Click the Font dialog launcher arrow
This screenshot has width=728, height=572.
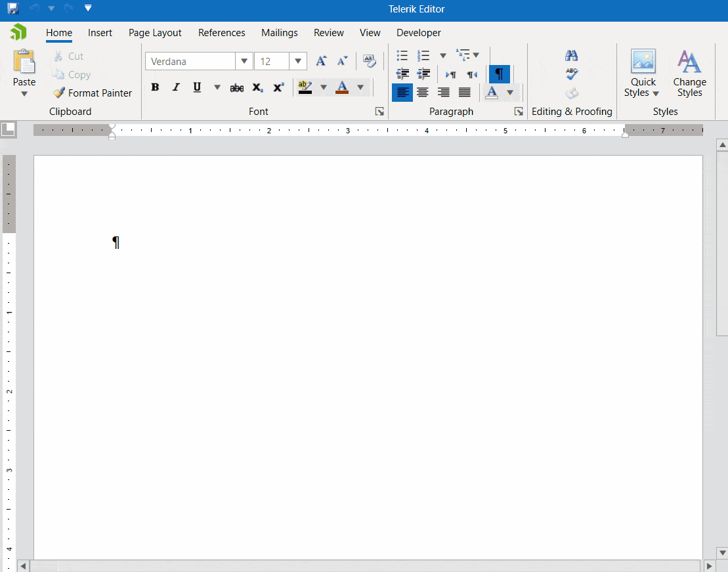[x=379, y=111]
